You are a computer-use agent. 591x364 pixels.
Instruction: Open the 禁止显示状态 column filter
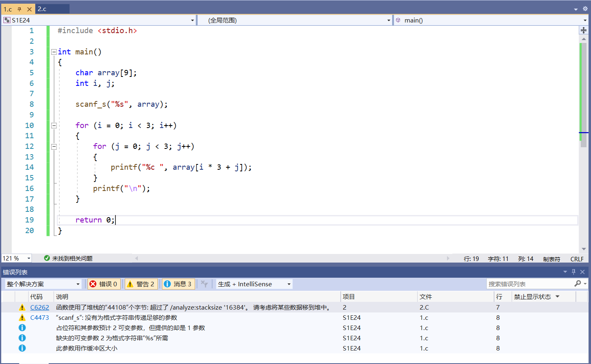pyautogui.click(x=557, y=297)
